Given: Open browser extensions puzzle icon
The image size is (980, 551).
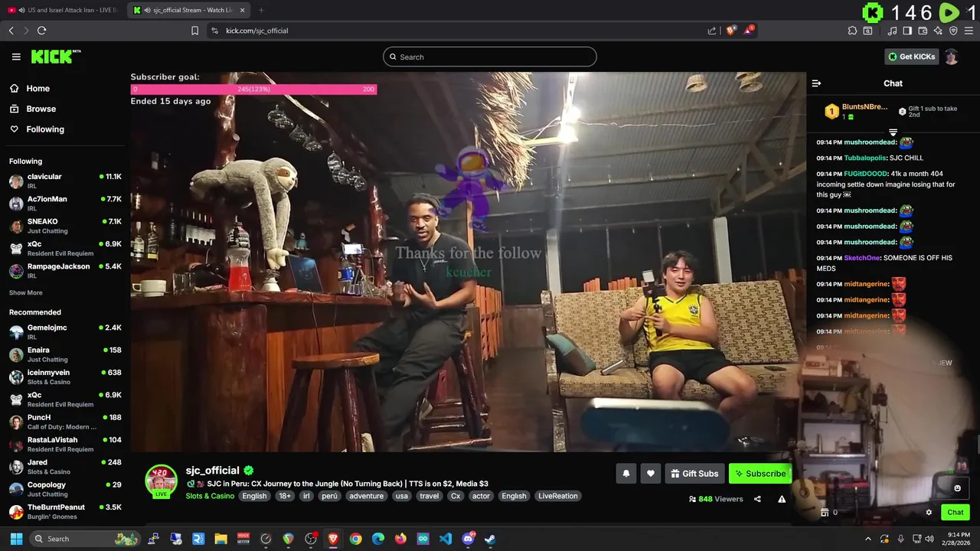Looking at the screenshot, I should [x=852, y=31].
